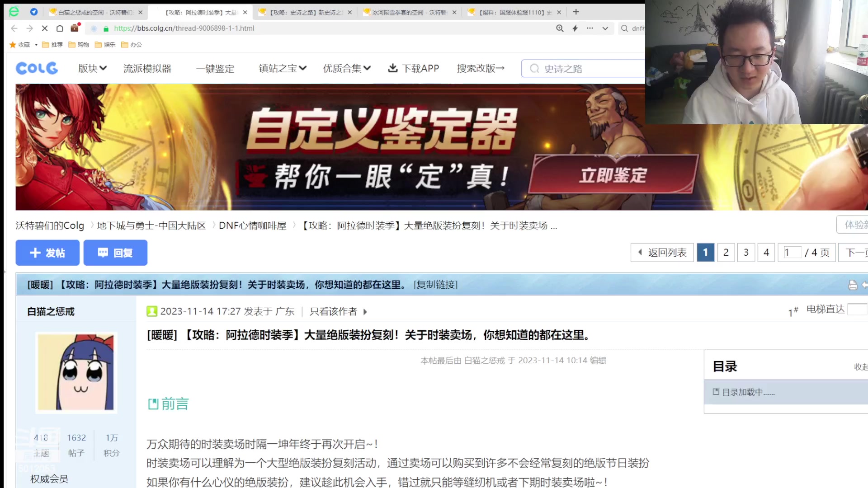868x488 pixels.
Task: Expand the 版块 menu
Action: (x=92, y=68)
